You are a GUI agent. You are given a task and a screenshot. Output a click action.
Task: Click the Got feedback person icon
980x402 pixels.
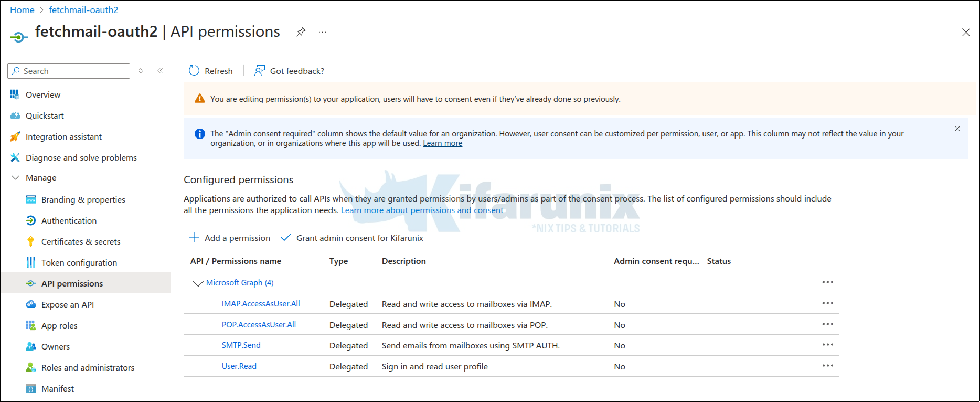pyautogui.click(x=259, y=70)
